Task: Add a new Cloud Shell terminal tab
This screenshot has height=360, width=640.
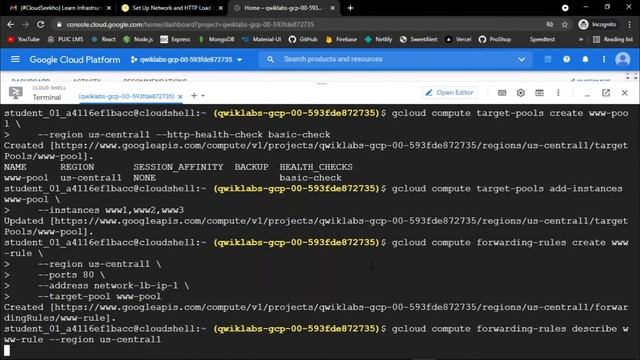Action: click(x=194, y=96)
